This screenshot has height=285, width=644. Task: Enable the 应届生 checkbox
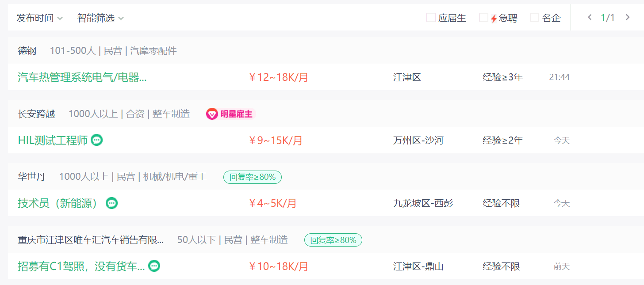tap(431, 18)
